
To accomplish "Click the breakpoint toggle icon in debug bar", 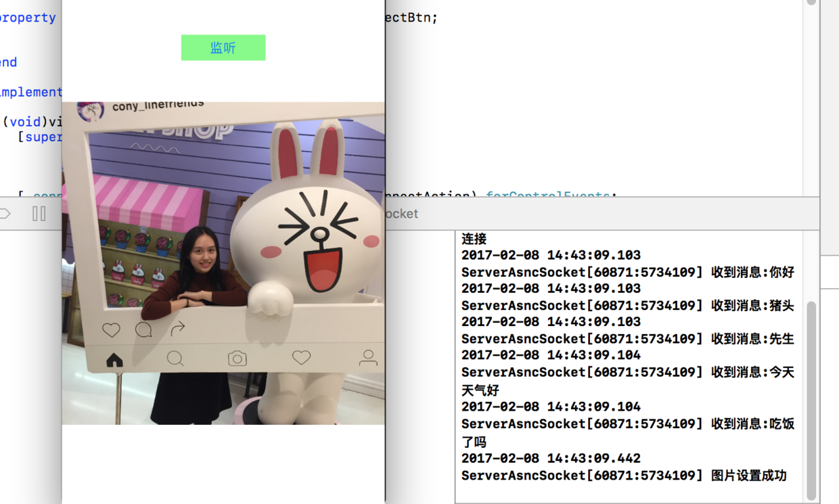I will point(5,214).
